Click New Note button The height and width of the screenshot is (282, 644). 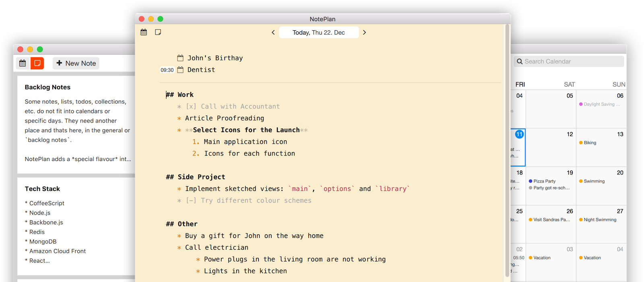[x=76, y=63]
